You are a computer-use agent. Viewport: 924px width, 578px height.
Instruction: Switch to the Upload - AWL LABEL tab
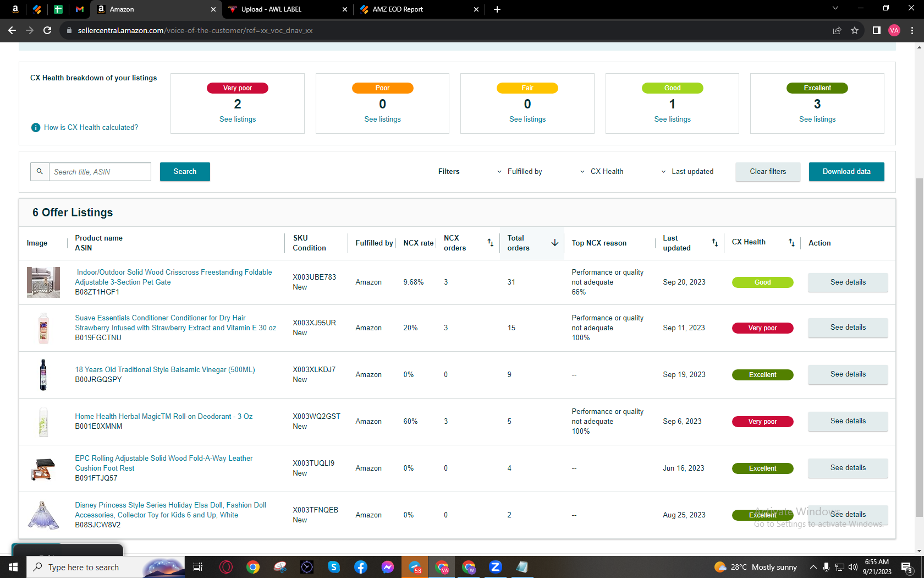coord(287,9)
